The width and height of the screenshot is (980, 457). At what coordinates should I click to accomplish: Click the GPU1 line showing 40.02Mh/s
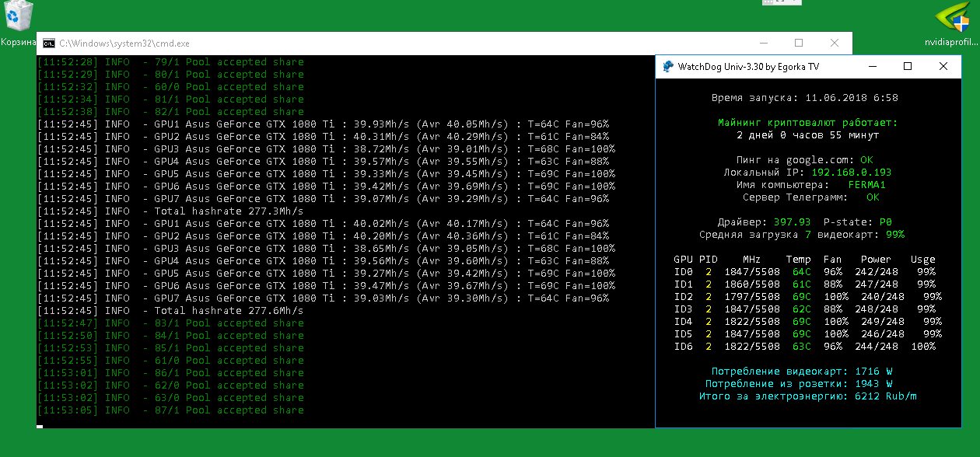coord(323,224)
